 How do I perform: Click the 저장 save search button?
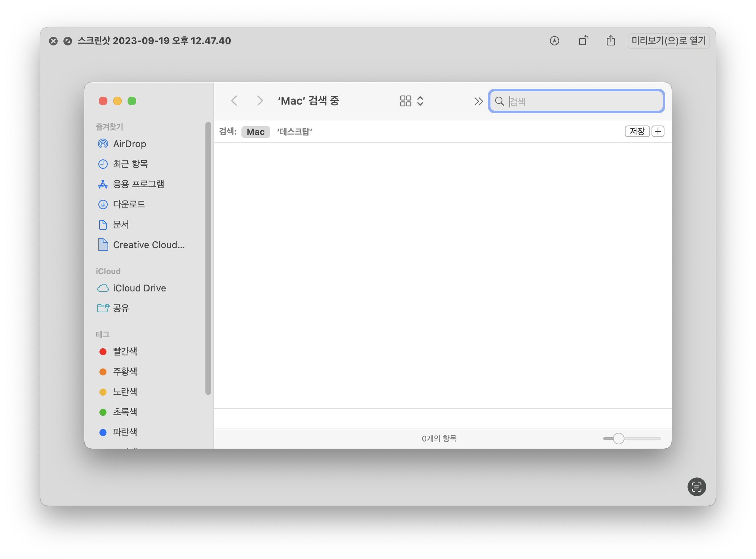point(637,131)
